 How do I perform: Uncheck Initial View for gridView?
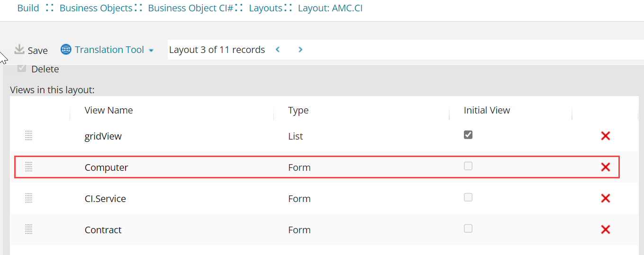tap(468, 135)
